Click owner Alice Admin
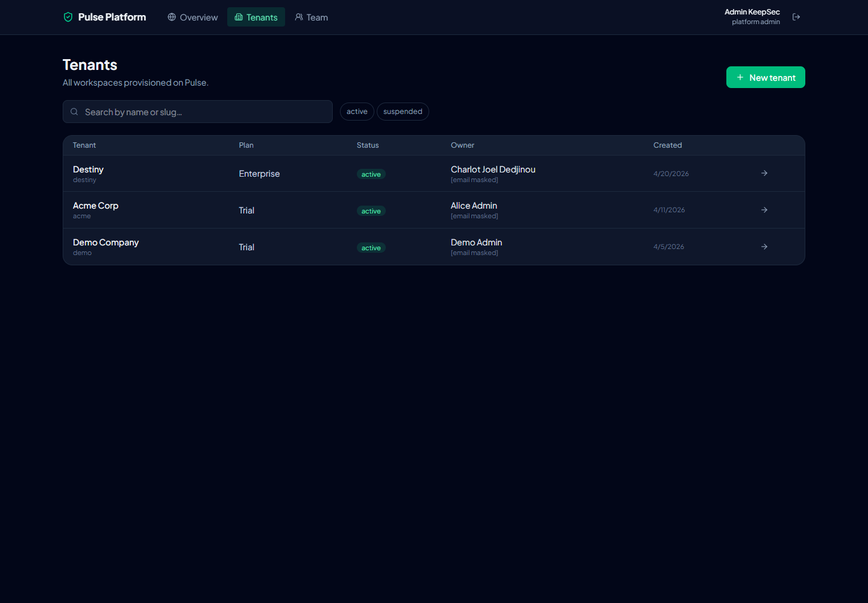This screenshot has width=868, height=603. [474, 206]
